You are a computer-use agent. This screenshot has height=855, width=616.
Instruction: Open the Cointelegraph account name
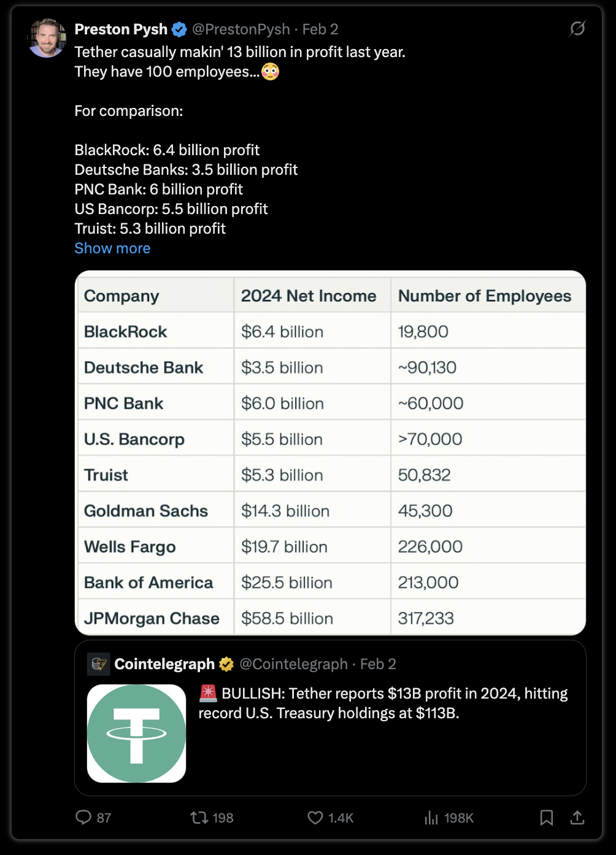(164, 664)
